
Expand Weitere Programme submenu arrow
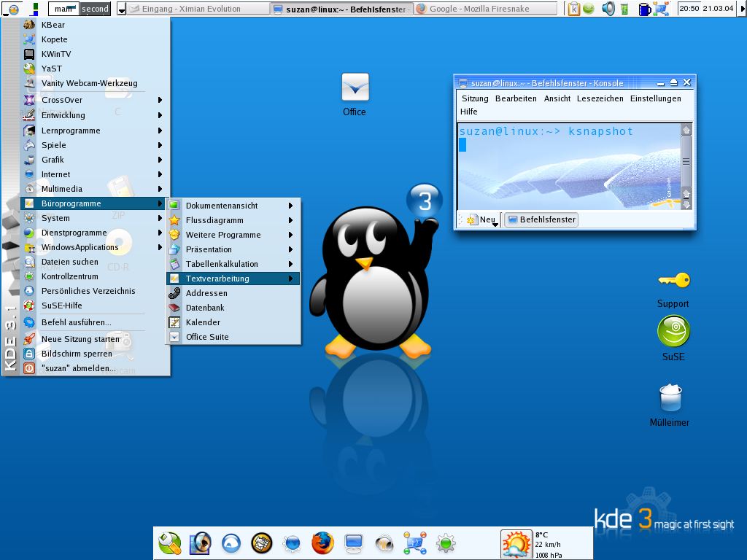coord(290,235)
